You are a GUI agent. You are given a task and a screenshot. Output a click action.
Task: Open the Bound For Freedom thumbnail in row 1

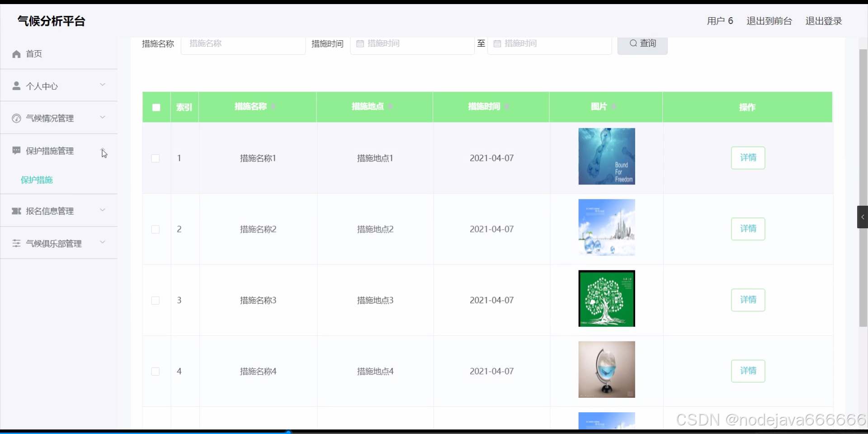607,156
